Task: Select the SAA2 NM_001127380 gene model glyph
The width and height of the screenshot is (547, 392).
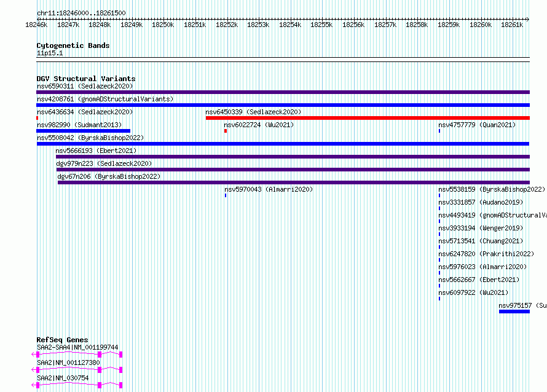Action: (77, 370)
